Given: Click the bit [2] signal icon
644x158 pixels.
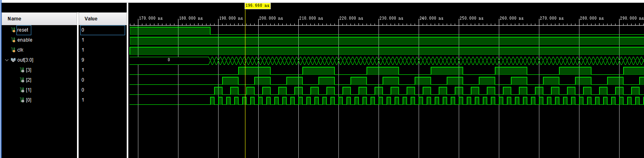Looking at the screenshot, I should [22, 80].
